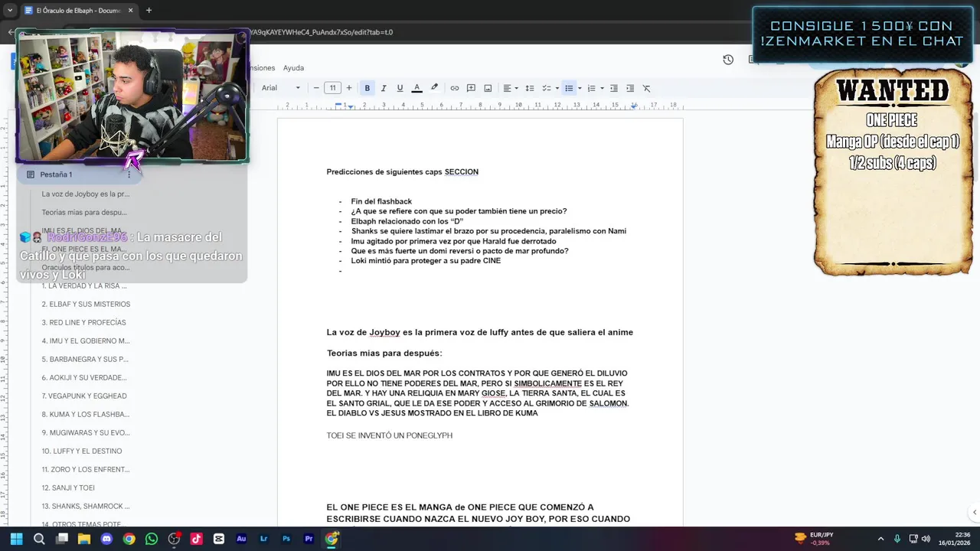Viewport: 980px width, 551px height.
Task: Expand the bulleted list styles arrow
Action: coord(580,88)
